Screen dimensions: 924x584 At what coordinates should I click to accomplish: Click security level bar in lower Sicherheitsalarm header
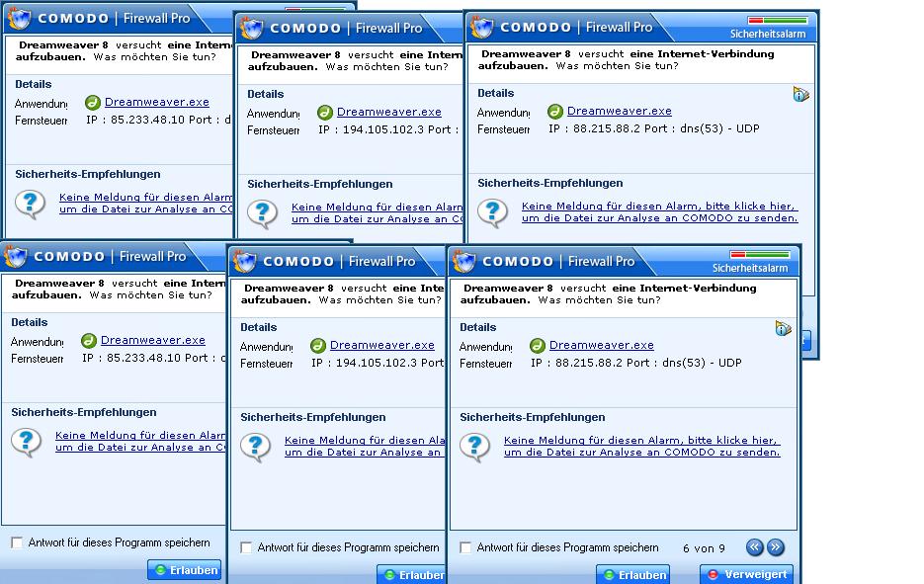(760, 255)
